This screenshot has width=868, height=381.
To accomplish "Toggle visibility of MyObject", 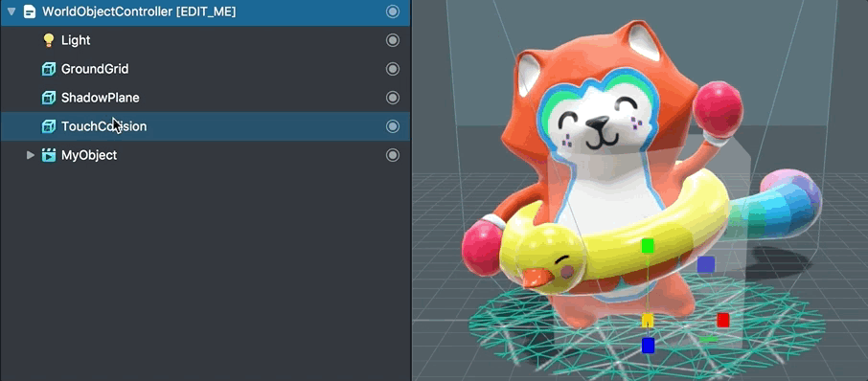I will [x=393, y=155].
